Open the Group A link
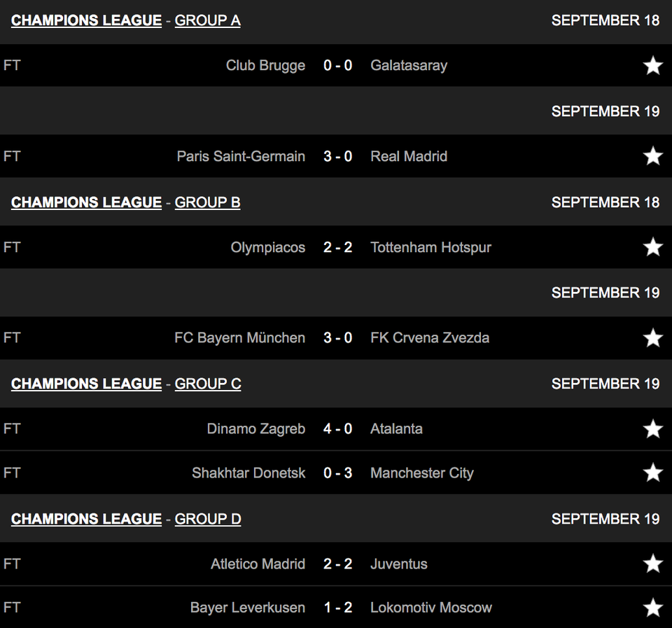672x628 pixels. 207,20
